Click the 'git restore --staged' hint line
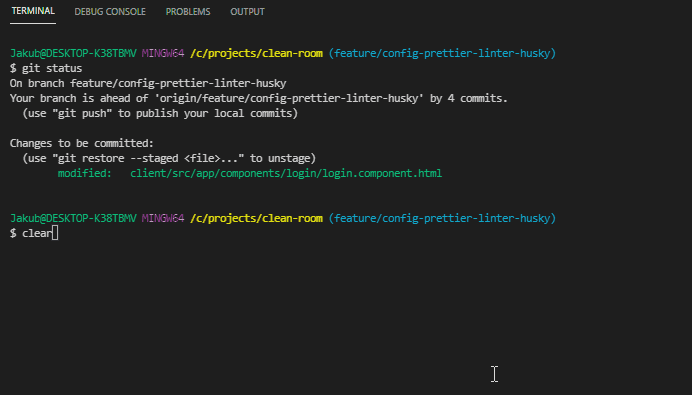Viewport: 692px width, 395px height. tap(169, 158)
